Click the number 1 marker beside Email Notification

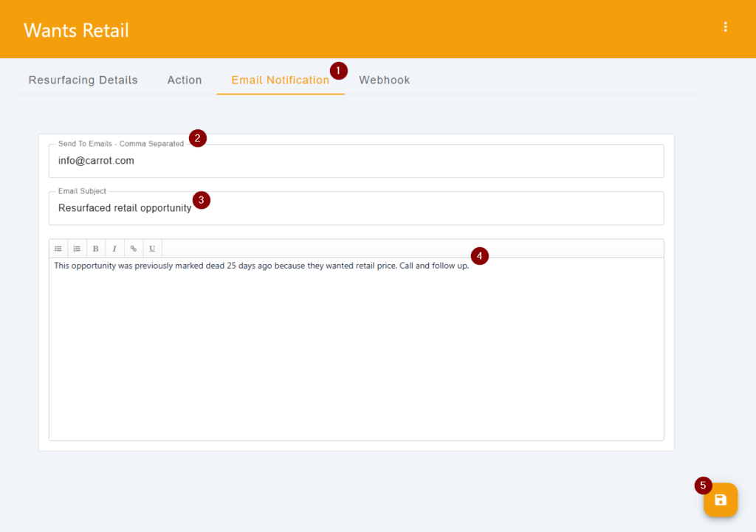click(338, 71)
